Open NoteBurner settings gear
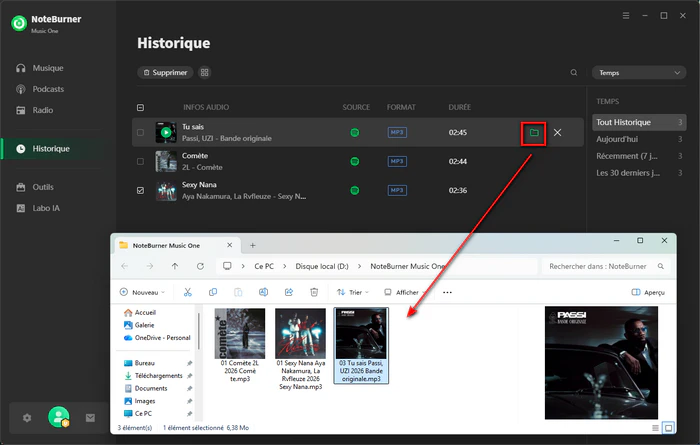This screenshot has width=700, height=445. [x=27, y=418]
